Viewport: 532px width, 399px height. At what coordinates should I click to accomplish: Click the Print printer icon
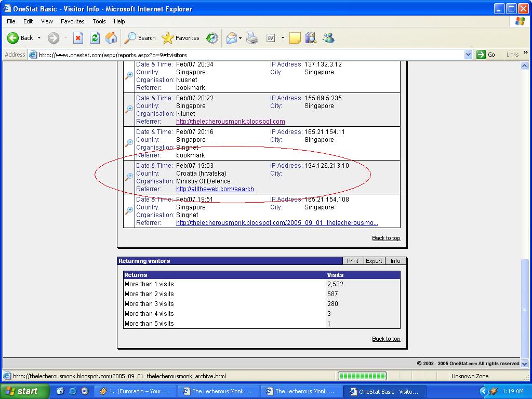tap(252, 37)
